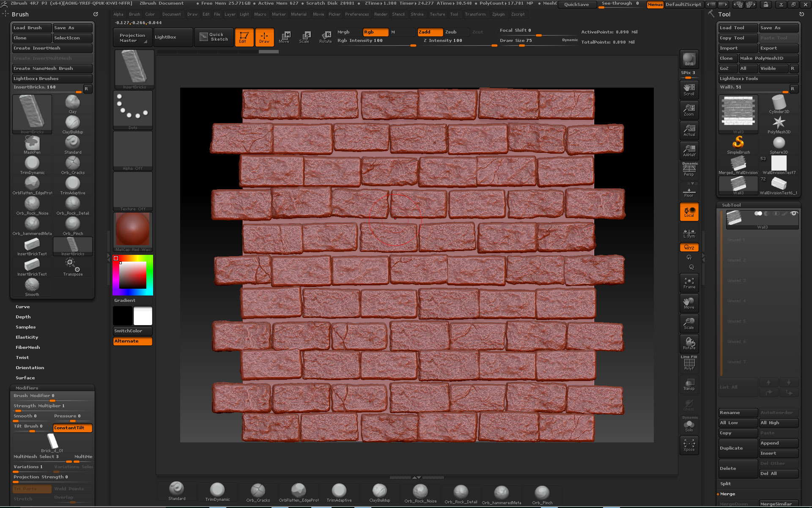Toggle XYZ rotation mode
Image resolution: width=812 pixels, height=508 pixels.
689,247
